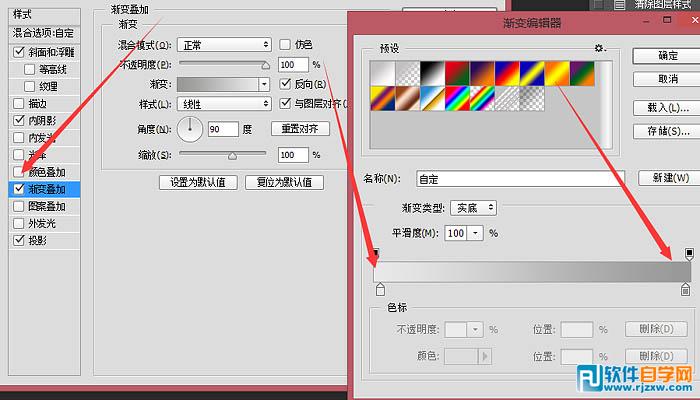The height and width of the screenshot is (400, 700).
Task: Open the 渐变类型 dropdown showing 实底
Action: [474, 208]
